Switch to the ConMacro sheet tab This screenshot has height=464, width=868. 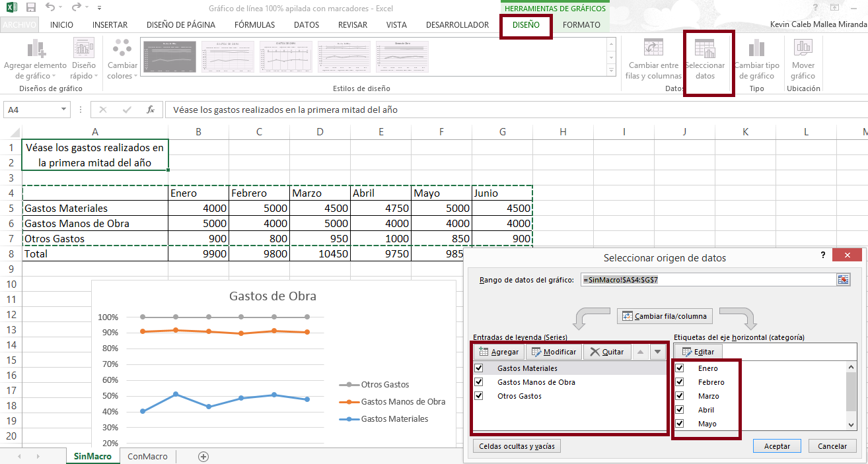tap(147, 456)
